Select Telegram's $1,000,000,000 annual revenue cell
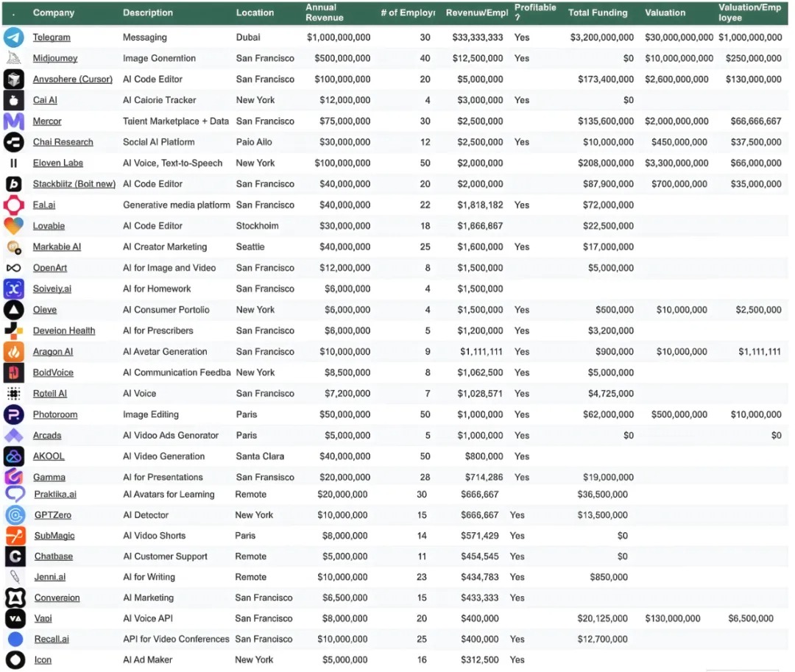This screenshot has height=672, width=795. click(339, 38)
